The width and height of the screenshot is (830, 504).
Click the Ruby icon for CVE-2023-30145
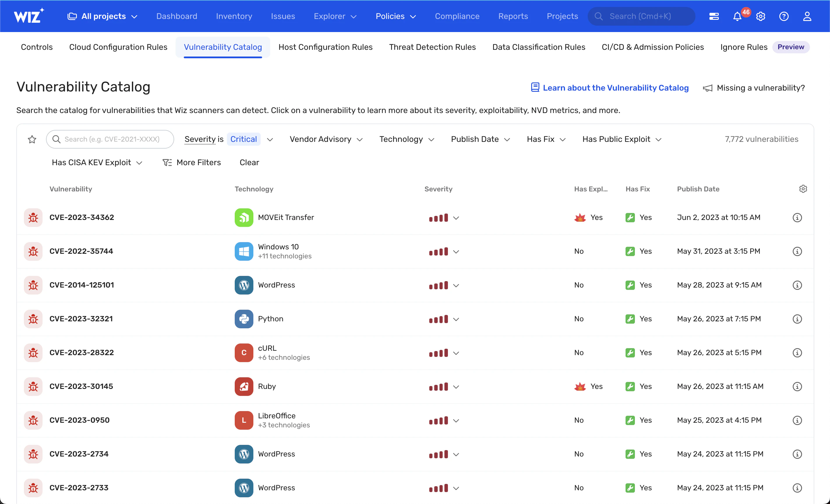tap(244, 386)
